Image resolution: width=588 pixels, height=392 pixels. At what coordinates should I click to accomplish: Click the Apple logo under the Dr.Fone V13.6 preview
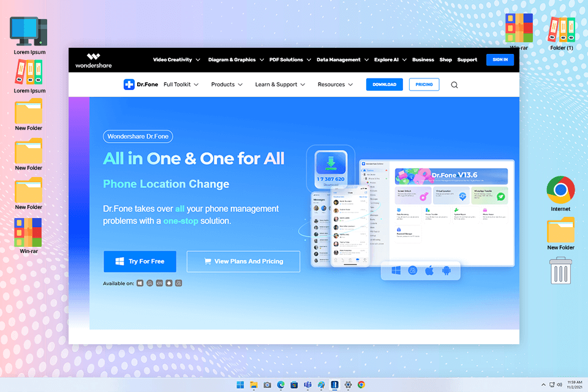coord(429,271)
